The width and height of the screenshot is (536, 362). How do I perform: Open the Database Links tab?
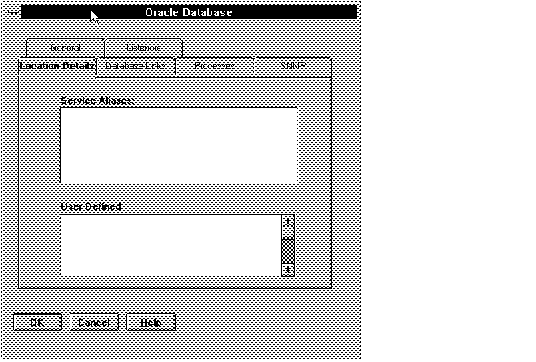click(x=136, y=66)
